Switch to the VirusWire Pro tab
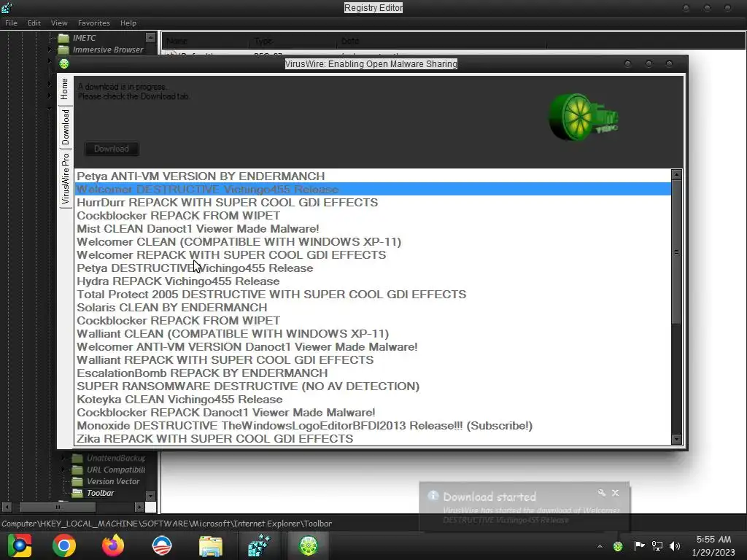Screen dimensions: 747x560 [x=65, y=179]
